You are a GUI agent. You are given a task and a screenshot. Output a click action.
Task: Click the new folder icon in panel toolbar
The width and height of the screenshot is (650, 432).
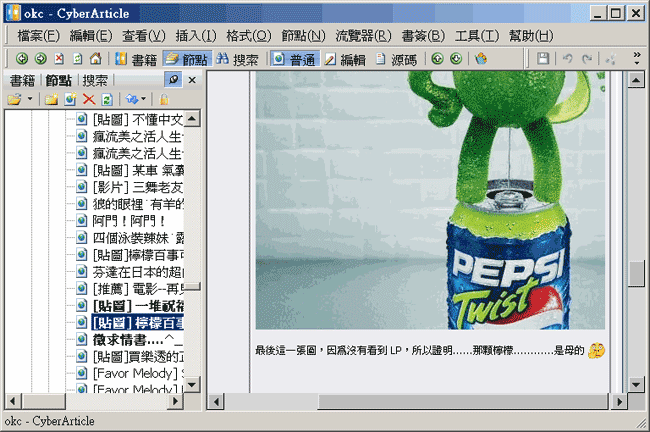tap(51, 100)
